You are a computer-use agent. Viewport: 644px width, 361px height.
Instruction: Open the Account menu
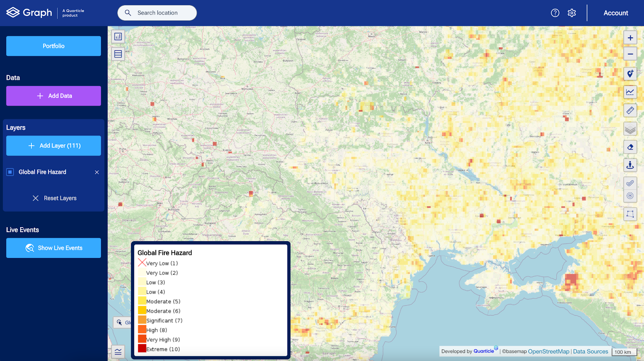616,13
